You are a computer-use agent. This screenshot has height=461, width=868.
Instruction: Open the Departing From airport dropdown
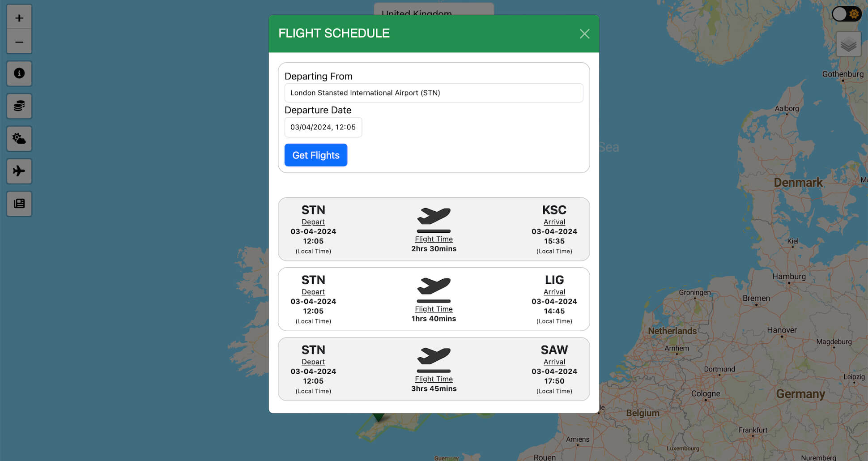[434, 93]
